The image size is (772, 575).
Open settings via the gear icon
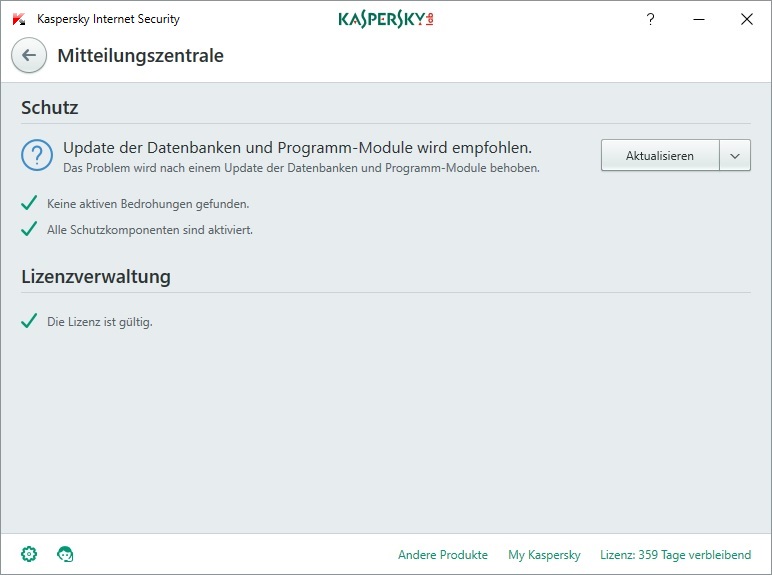[29, 554]
